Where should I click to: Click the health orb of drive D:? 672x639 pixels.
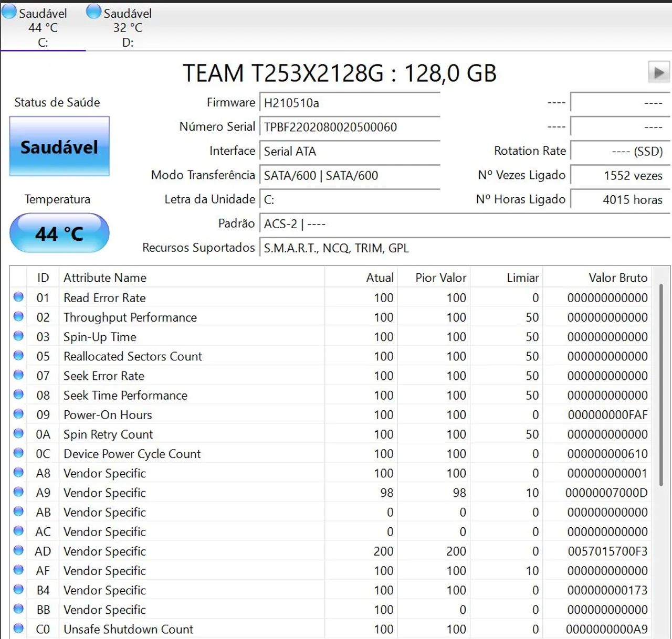pyautogui.click(x=93, y=12)
